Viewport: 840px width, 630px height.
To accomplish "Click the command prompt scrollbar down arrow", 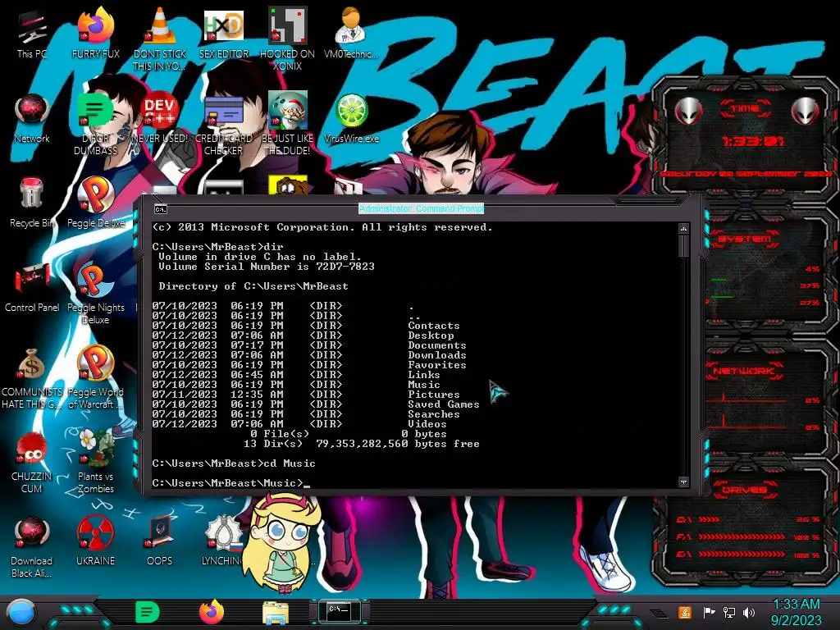I will (683, 482).
